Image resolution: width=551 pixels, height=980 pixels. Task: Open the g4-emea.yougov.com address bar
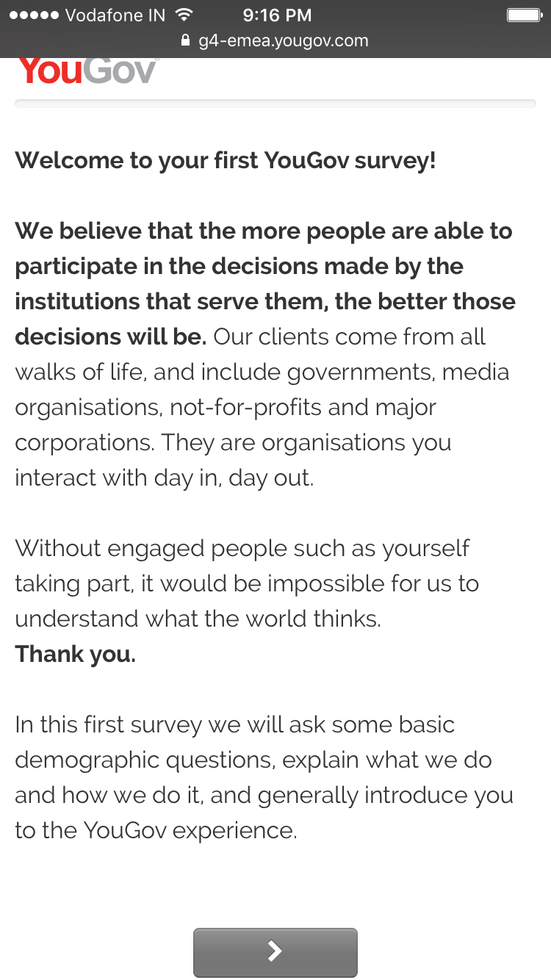coord(275,40)
